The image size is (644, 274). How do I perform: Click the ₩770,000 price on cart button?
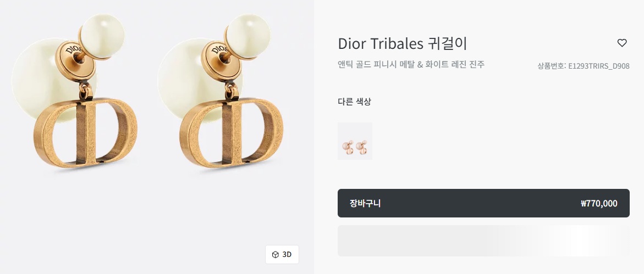pos(599,204)
